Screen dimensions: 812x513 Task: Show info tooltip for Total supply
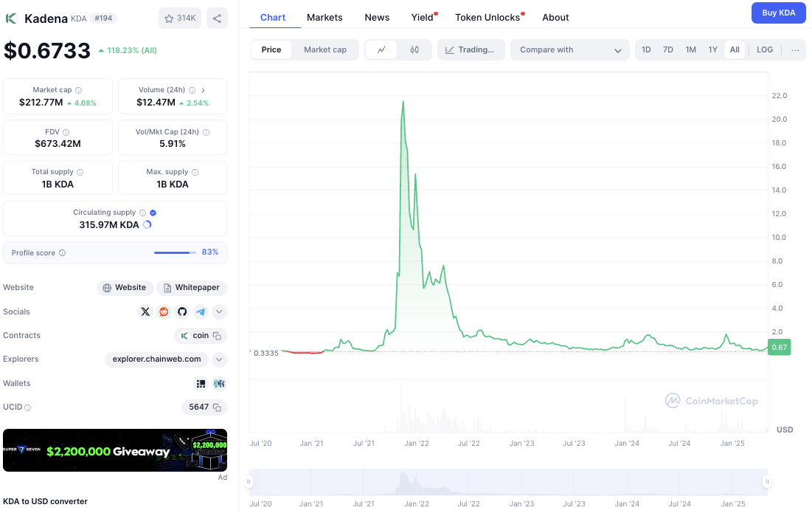80,172
